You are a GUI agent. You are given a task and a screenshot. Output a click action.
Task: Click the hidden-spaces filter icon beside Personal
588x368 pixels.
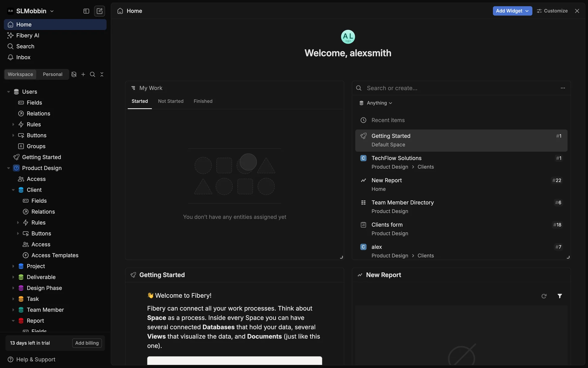tap(74, 75)
